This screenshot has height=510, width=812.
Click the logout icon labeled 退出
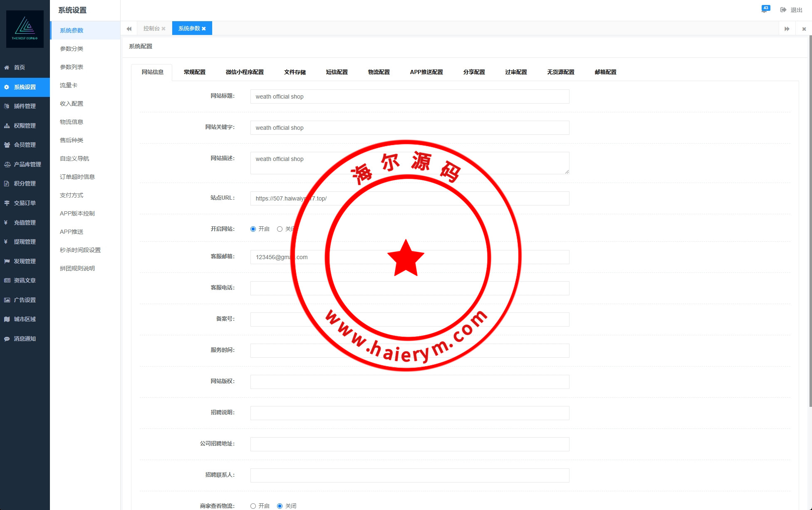click(783, 10)
